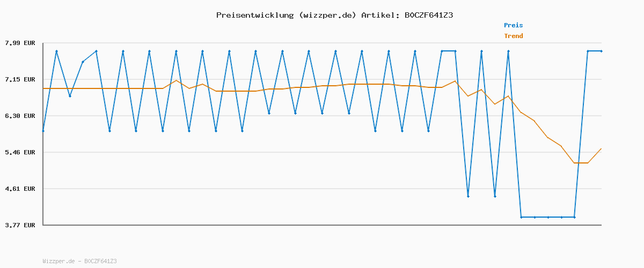644x268 pixels.
Task: Click the 3.77 EUR axis label
Action: click(20, 225)
